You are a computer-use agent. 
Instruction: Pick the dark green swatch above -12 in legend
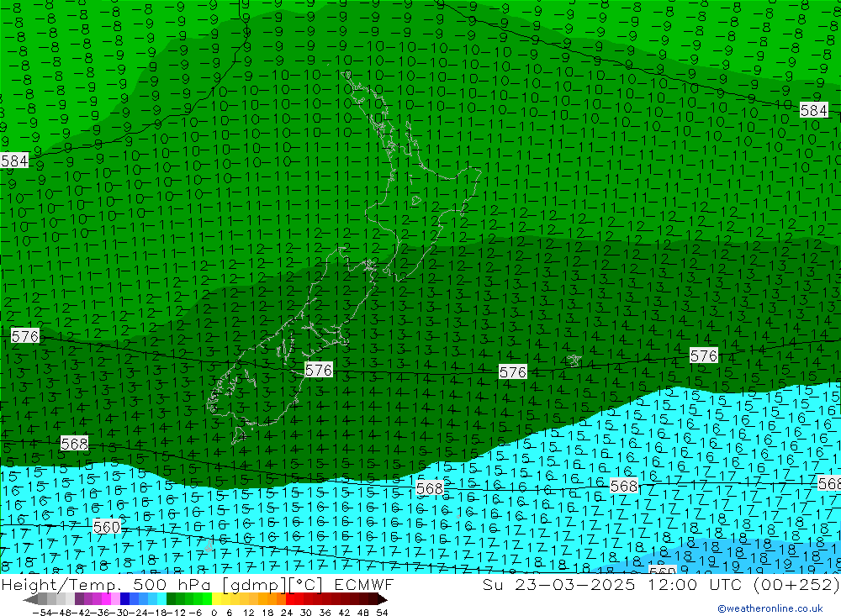(171, 599)
